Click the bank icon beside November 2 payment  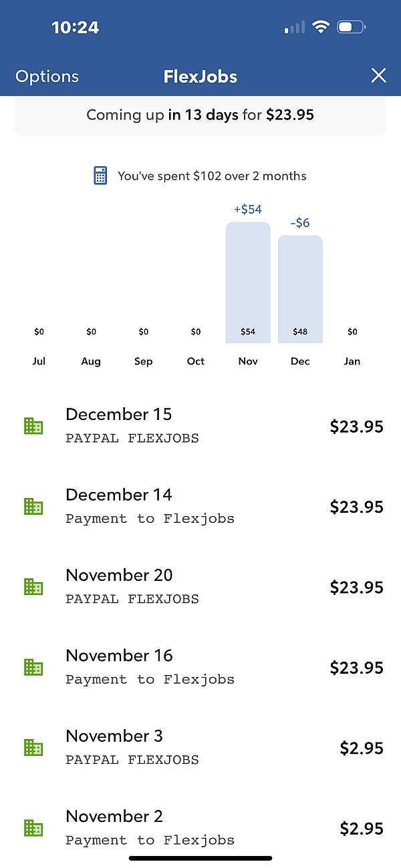(x=33, y=828)
